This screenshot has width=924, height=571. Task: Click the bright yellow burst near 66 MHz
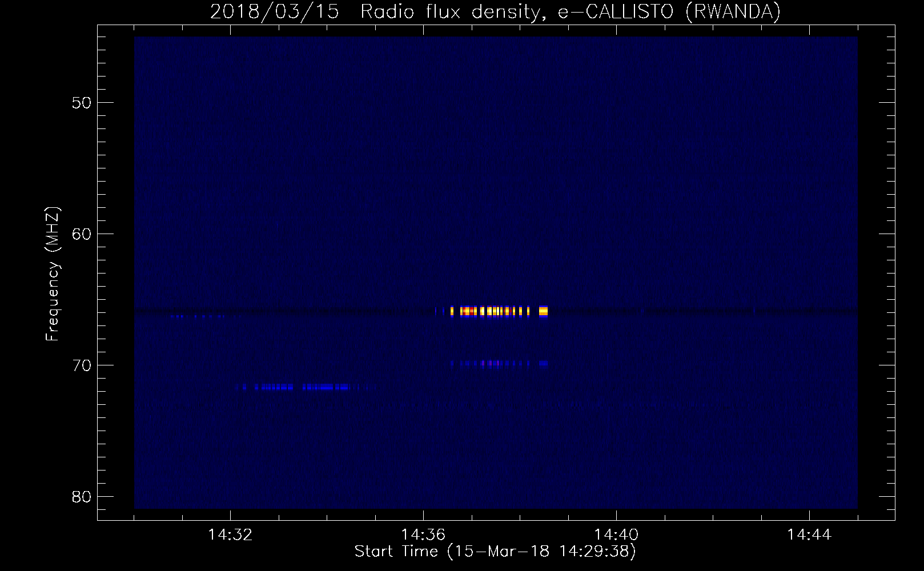499,311
